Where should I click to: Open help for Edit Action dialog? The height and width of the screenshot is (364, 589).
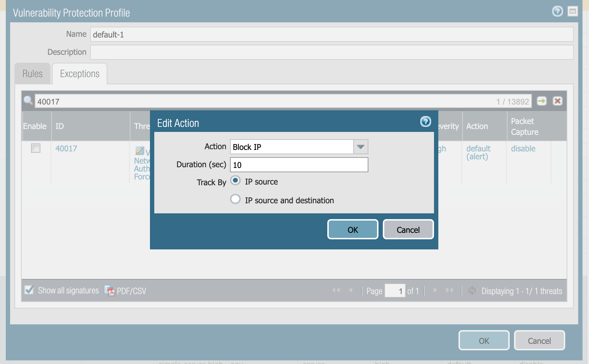coord(425,122)
